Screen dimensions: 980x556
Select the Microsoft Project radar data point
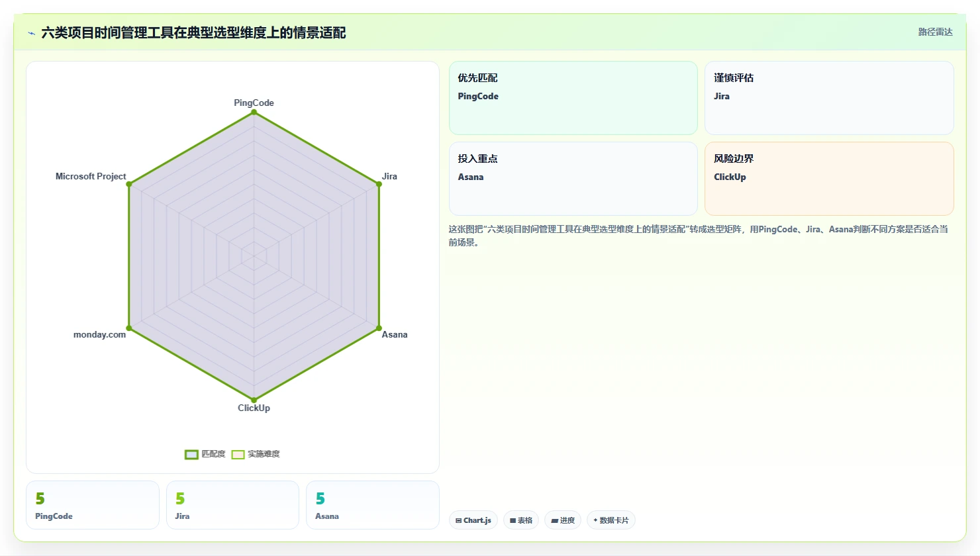[129, 184]
